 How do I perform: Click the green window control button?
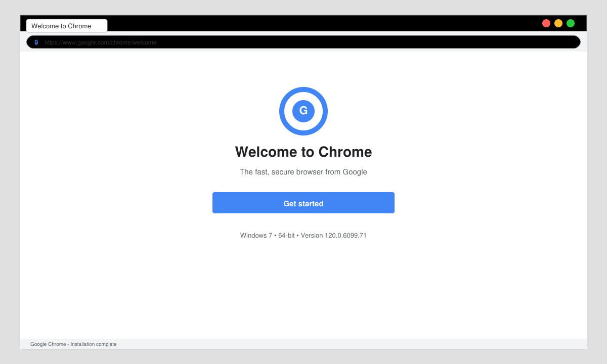coord(571,23)
